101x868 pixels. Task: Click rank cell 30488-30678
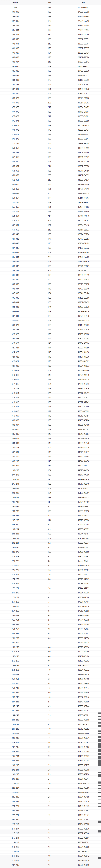tap(84, 89)
